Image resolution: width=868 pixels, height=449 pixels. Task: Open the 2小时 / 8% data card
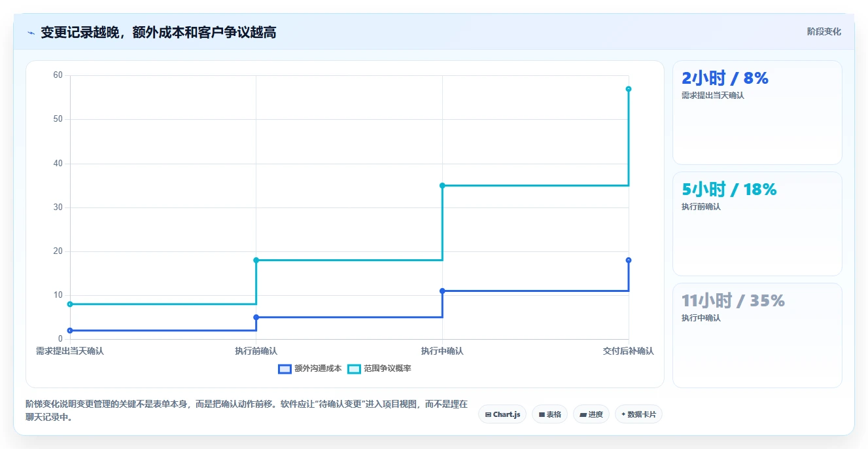(x=757, y=113)
